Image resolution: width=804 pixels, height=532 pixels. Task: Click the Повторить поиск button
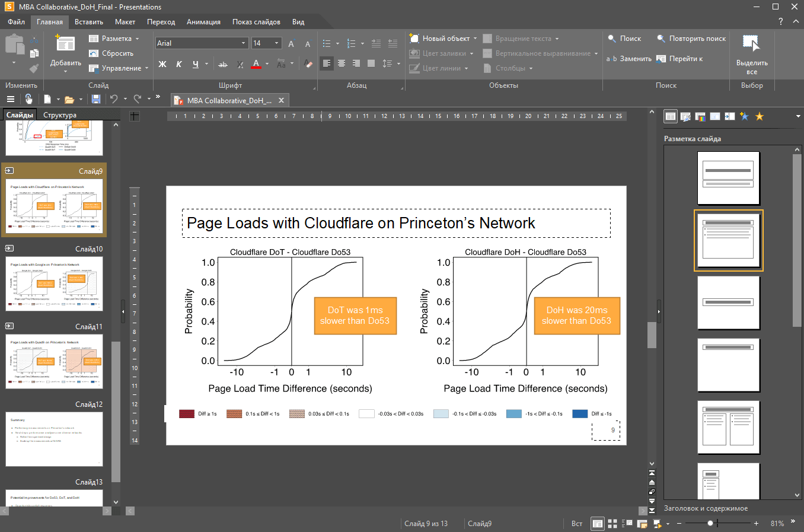691,39
